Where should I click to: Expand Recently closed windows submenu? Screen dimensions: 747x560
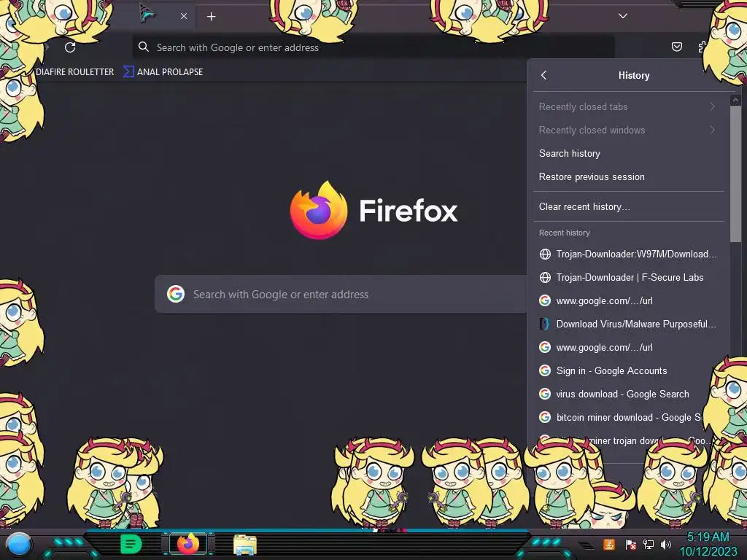coord(628,130)
